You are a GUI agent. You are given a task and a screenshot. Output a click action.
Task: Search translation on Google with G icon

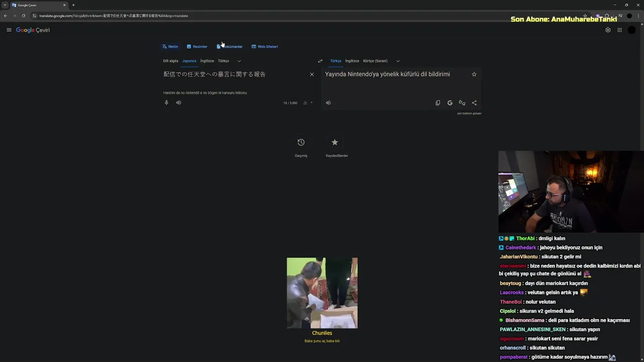coord(450,103)
